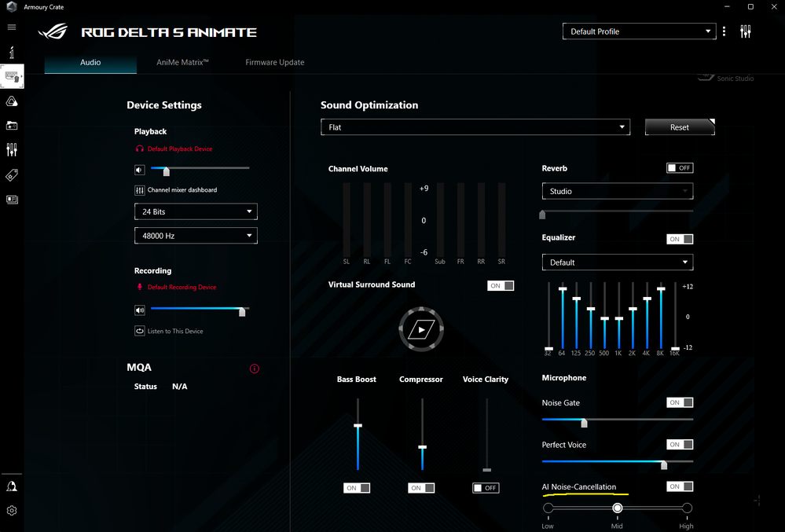Show MQA info via the red icon
This screenshot has height=532, width=785.
pos(255,369)
